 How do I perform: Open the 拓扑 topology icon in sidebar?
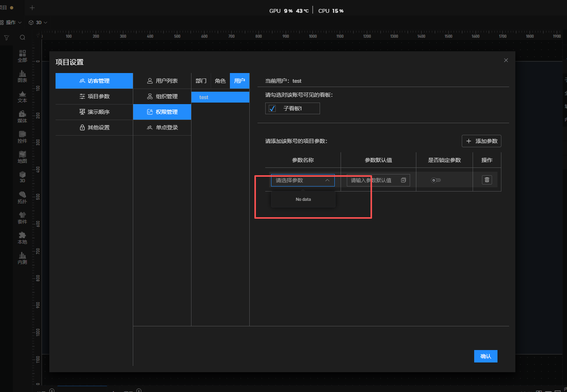pyautogui.click(x=22, y=197)
